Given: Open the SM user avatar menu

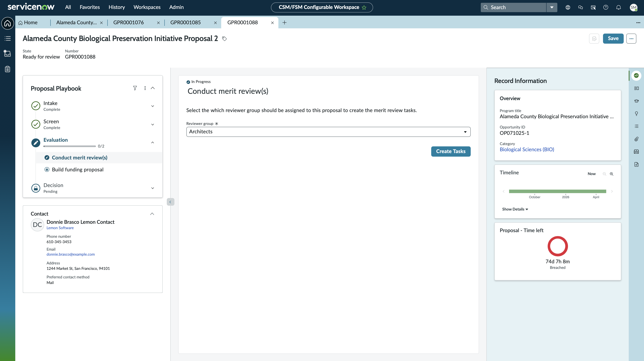Looking at the screenshot, I should pos(634,7).
